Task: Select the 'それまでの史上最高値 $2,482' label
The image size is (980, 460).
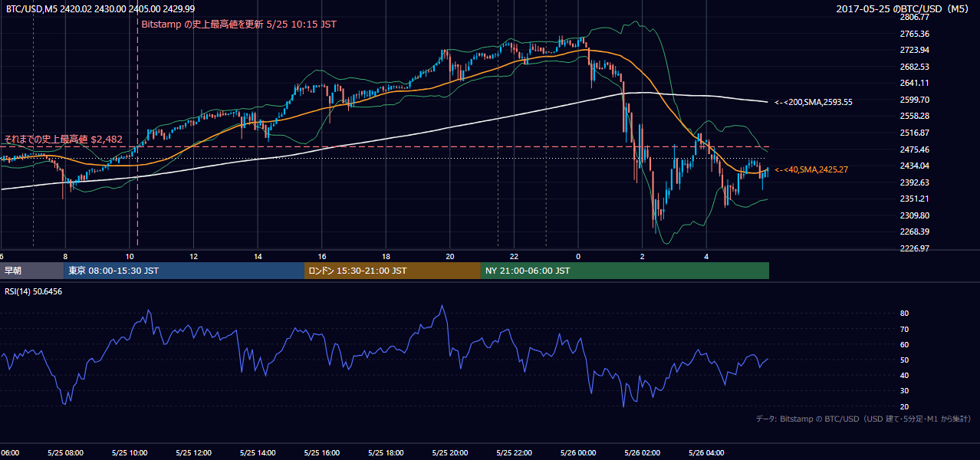Action: point(62,140)
